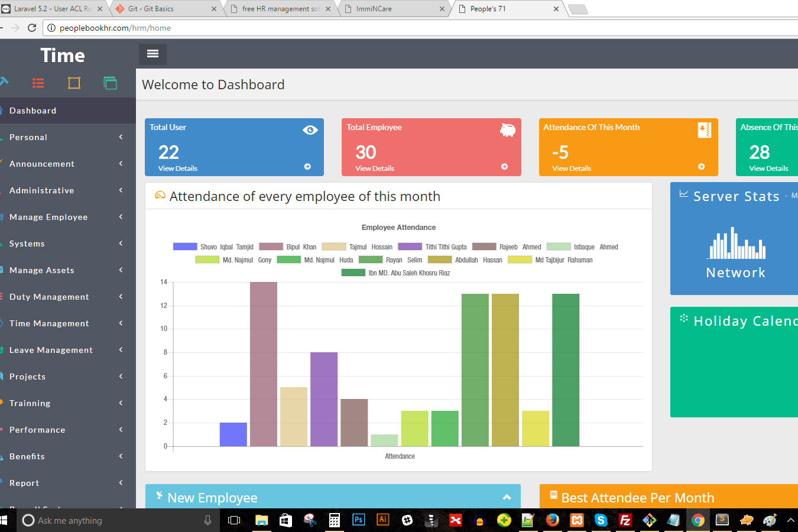
Task: Click arrow icon on Attendance Of This Month card
Action: click(701, 167)
